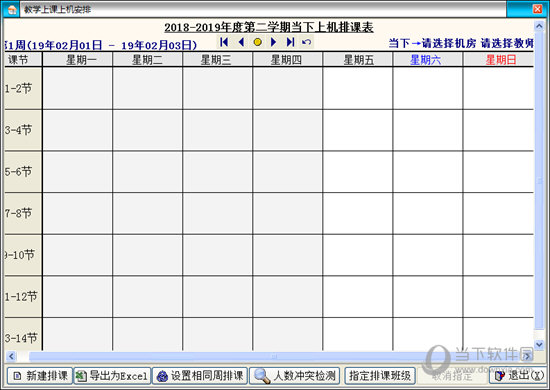Image resolution: width=550 pixels, height=390 pixels.
Task: Select the 1-2节 row header
Action: tap(23, 88)
